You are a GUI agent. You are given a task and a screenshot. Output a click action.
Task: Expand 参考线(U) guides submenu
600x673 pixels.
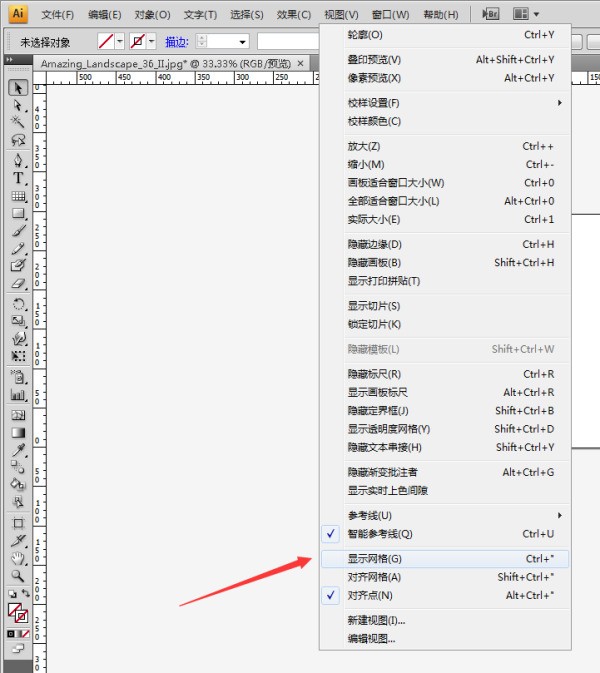[x=445, y=515]
